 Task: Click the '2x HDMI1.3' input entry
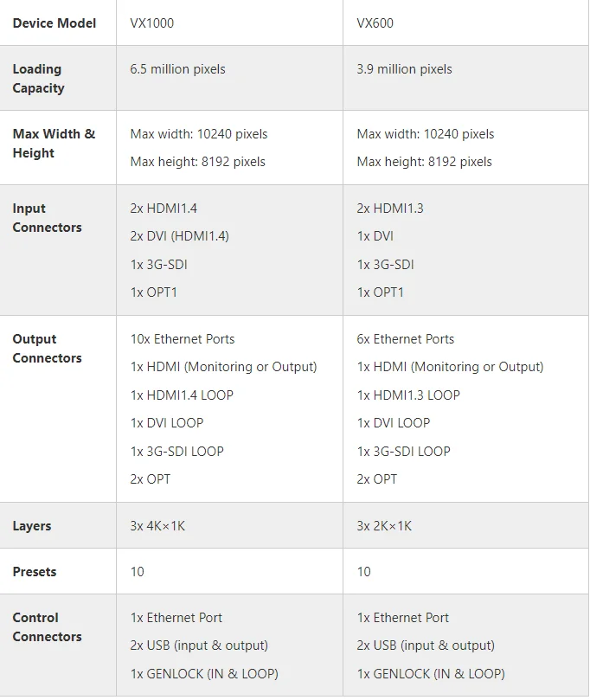(x=390, y=209)
